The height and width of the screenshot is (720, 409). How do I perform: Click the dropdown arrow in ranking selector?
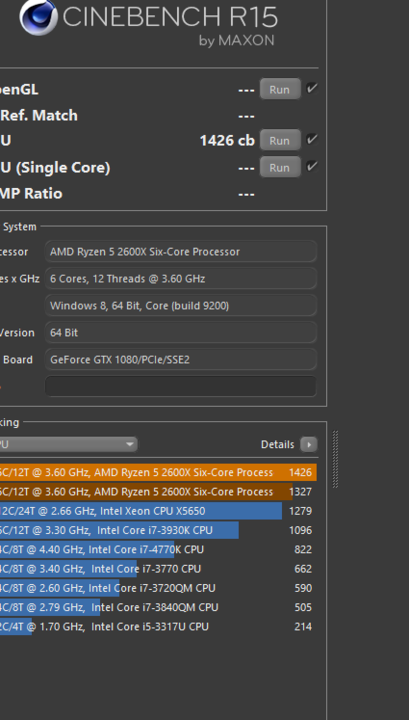pos(130,444)
